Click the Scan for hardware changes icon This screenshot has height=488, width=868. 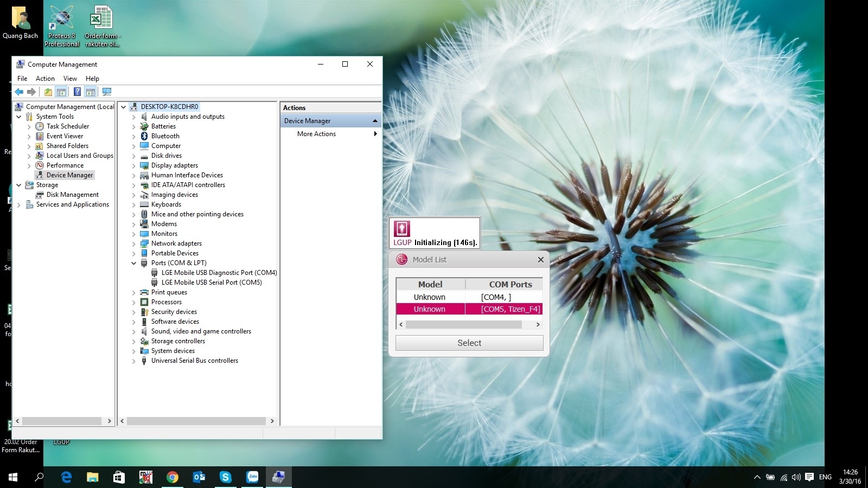point(107,92)
